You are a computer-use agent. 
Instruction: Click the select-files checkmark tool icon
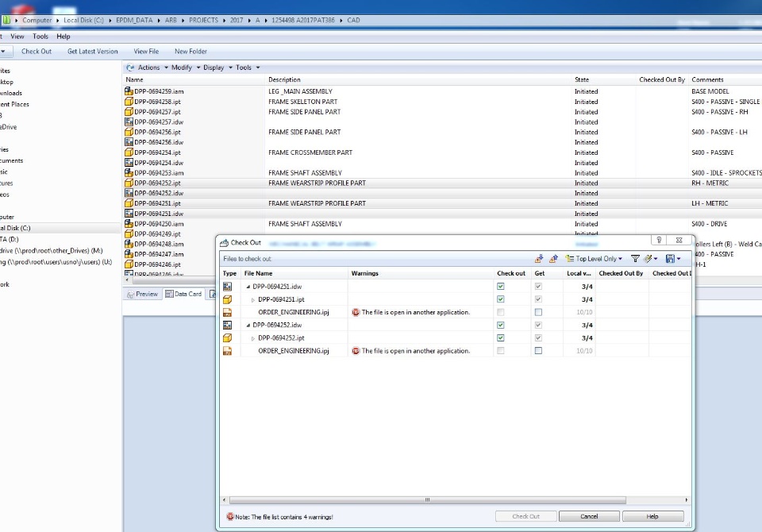(648, 259)
